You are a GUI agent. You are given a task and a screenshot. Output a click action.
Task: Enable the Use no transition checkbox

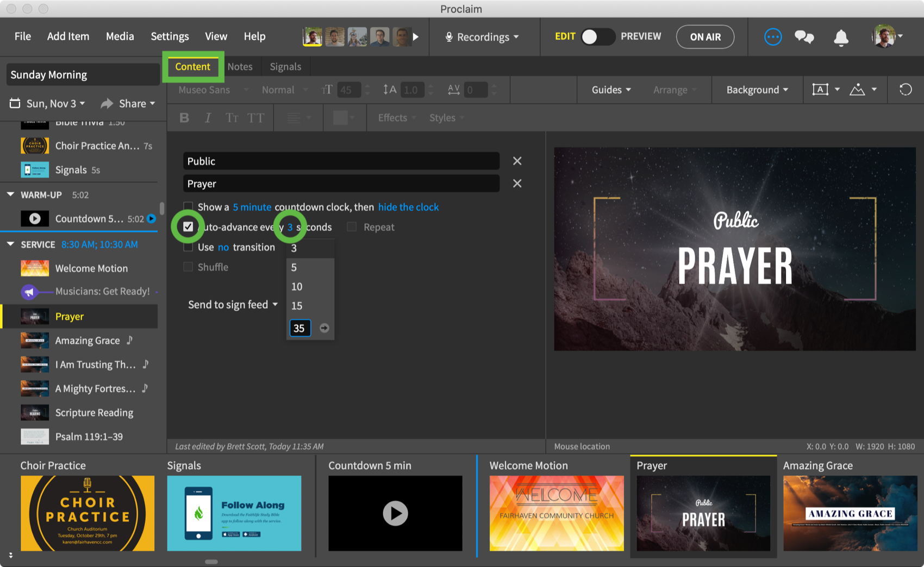click(188, 247)
